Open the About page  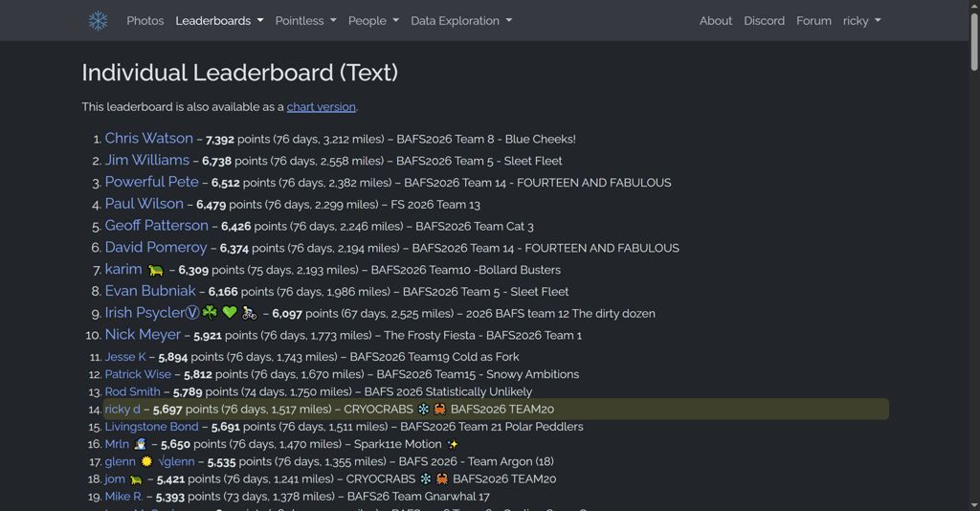point(715,21)
